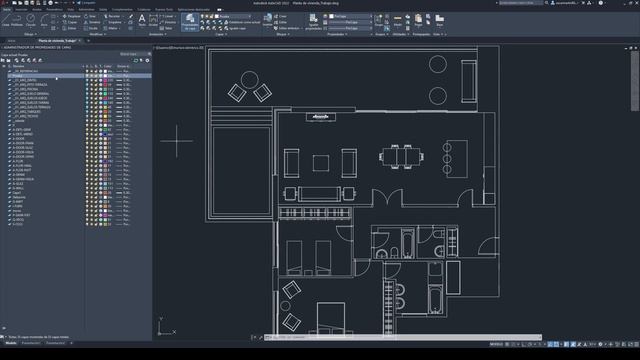Viewport: 640px width, 360px height.
Task: Toggle lock for layer Defpoints
Action: [96, 197]
